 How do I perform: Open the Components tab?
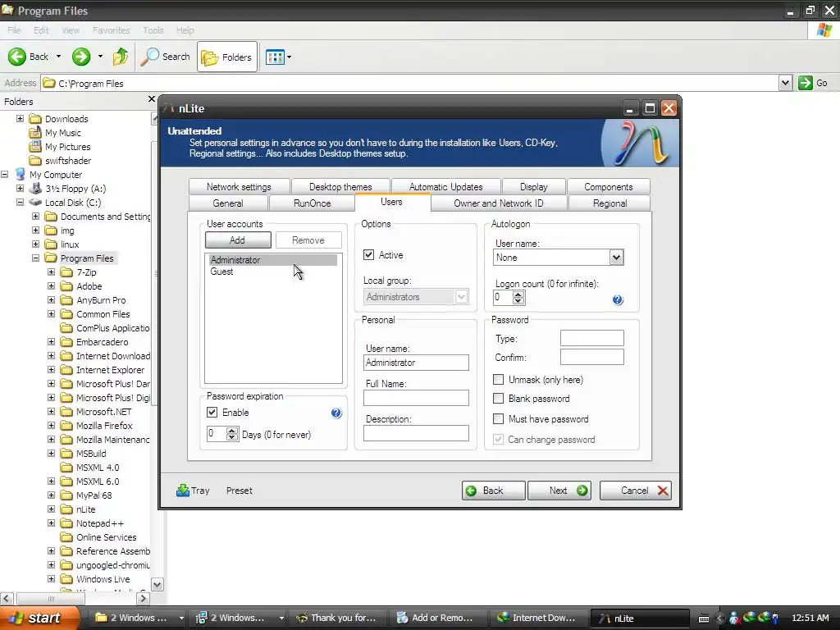(608, 186)
